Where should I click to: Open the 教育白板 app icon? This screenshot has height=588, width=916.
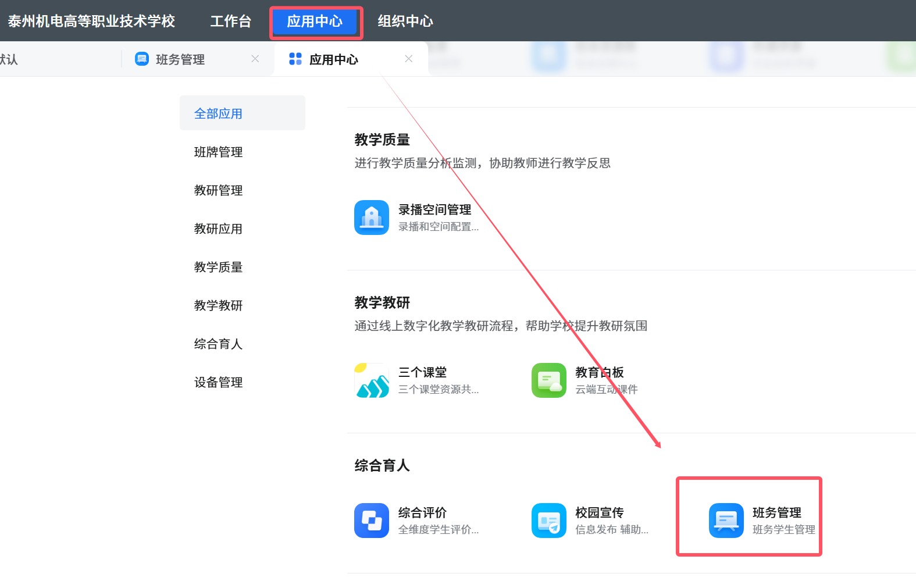click(549, 380)
